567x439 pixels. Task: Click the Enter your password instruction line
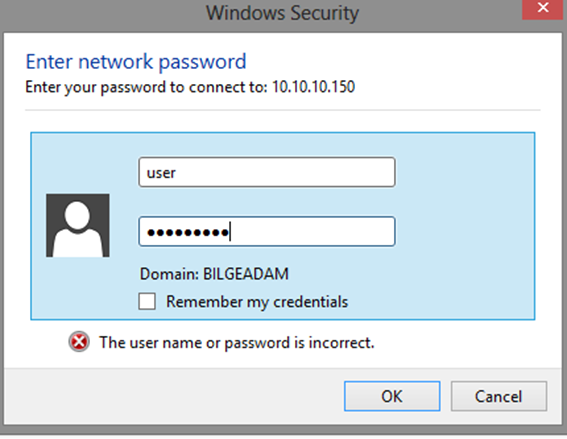[x=190, y=87]
